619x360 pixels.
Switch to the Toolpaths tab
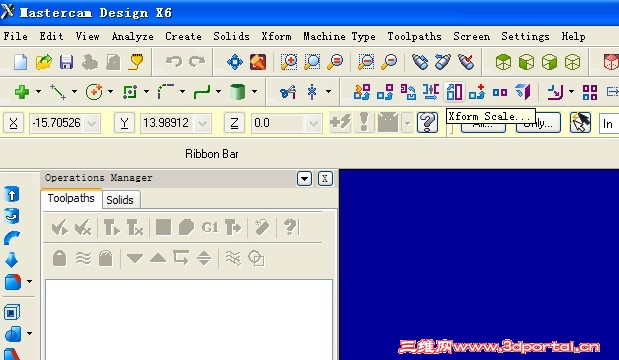(71, 198)
